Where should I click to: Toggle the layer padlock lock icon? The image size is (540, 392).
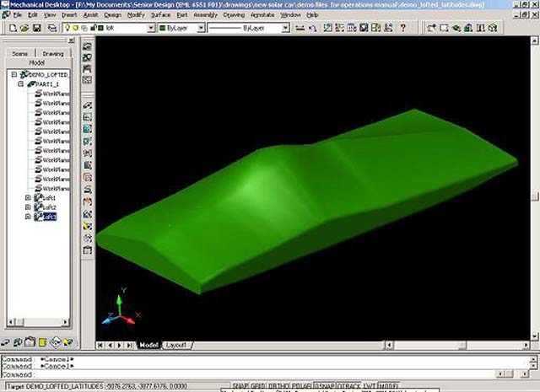click(93, 28)
